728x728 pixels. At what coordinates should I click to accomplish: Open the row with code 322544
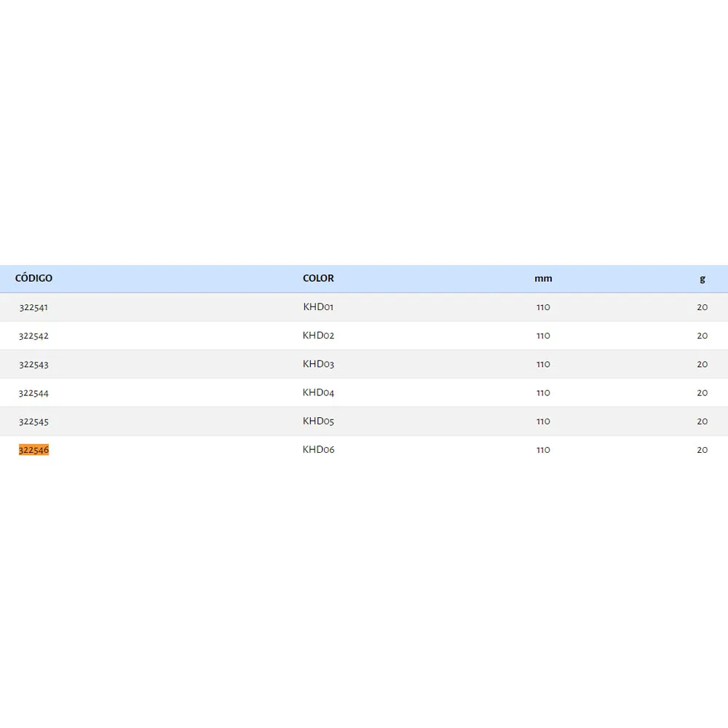point(33,392)
